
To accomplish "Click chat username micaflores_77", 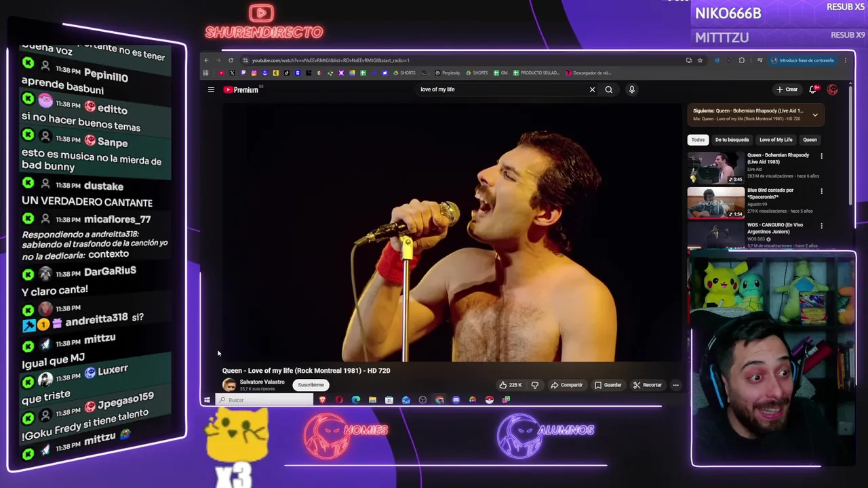I will click(117, 219).
